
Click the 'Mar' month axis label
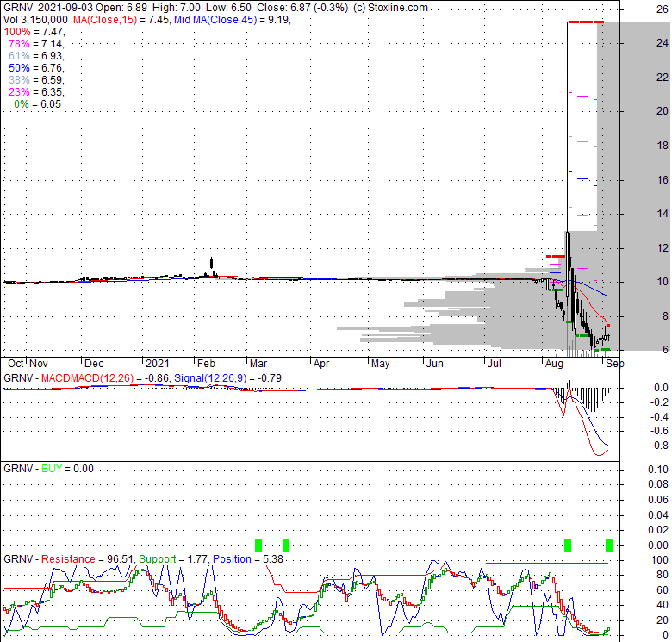[258, 364]
